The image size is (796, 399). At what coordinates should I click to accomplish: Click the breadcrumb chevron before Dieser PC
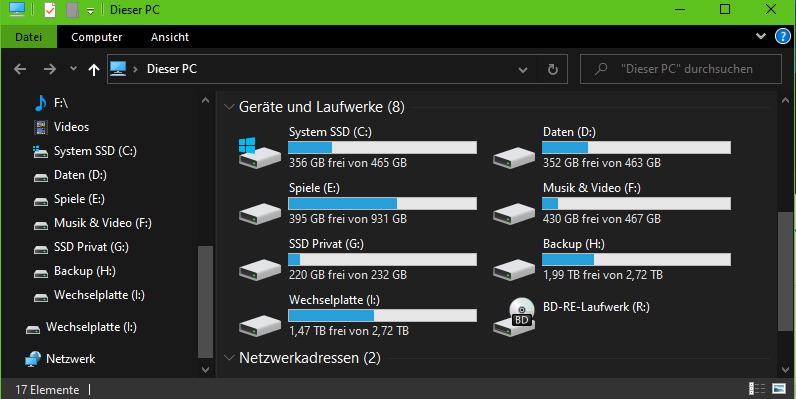[136, 69]
